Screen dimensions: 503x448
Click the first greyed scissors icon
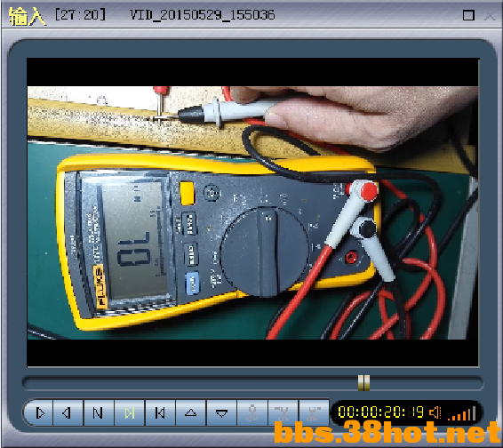252,412
